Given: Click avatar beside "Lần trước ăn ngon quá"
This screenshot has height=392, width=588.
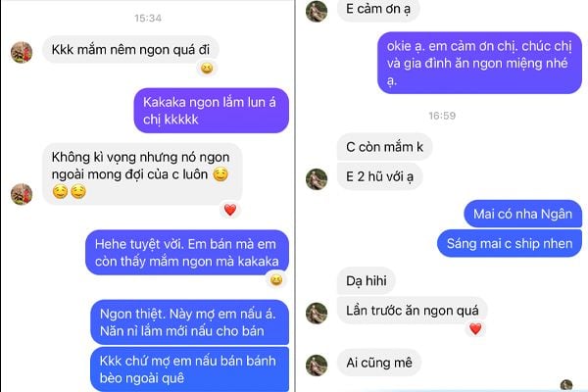Looking at the screenshot, I should click(317, 313).
